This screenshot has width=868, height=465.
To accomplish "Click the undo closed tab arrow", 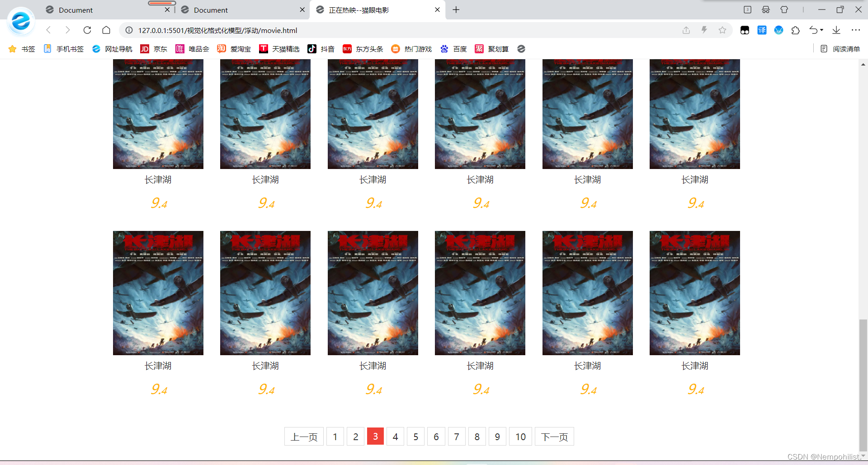I will click(x=813, y=30).
